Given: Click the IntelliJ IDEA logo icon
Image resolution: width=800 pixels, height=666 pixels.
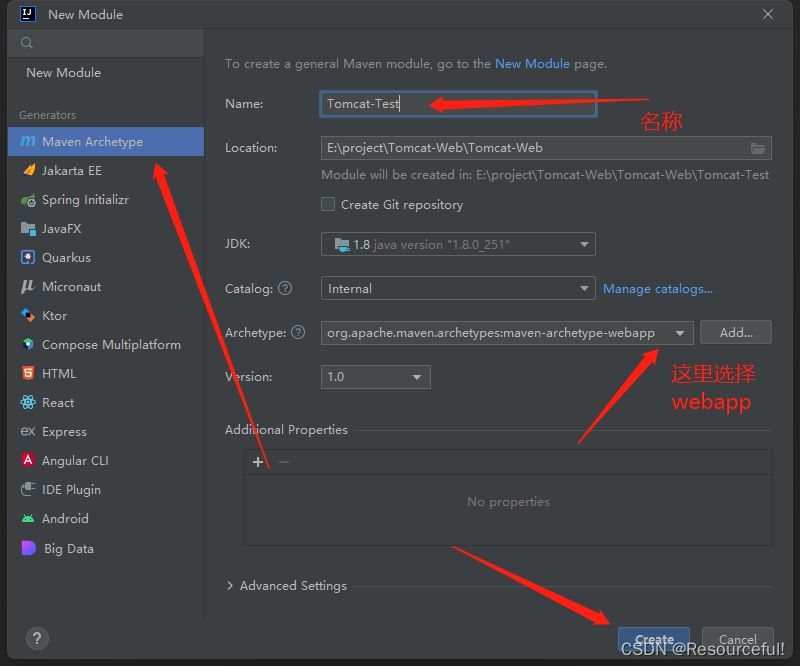Looking at the screenshot, I should click(28, 14).
